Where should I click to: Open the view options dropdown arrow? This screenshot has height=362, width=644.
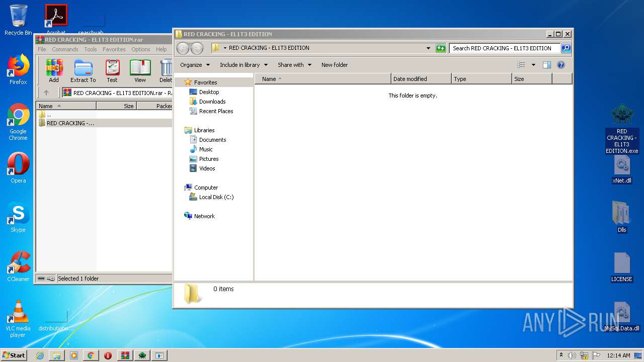point(533,64)
